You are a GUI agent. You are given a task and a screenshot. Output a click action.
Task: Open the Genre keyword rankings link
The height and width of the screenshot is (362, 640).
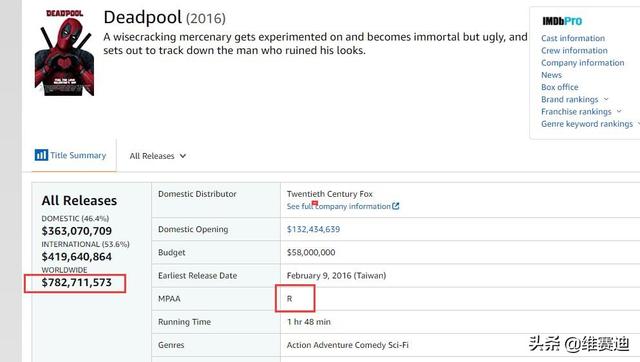pyautogui.click(x=587, y=124)
